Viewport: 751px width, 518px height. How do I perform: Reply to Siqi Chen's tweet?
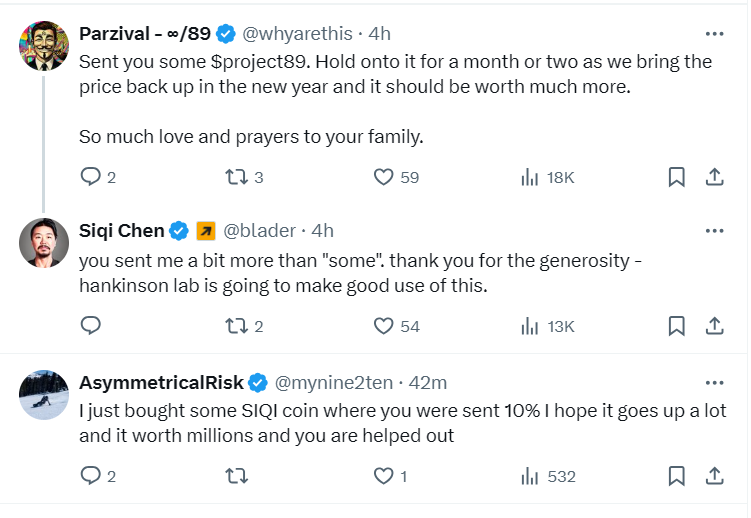click(91, 325)
